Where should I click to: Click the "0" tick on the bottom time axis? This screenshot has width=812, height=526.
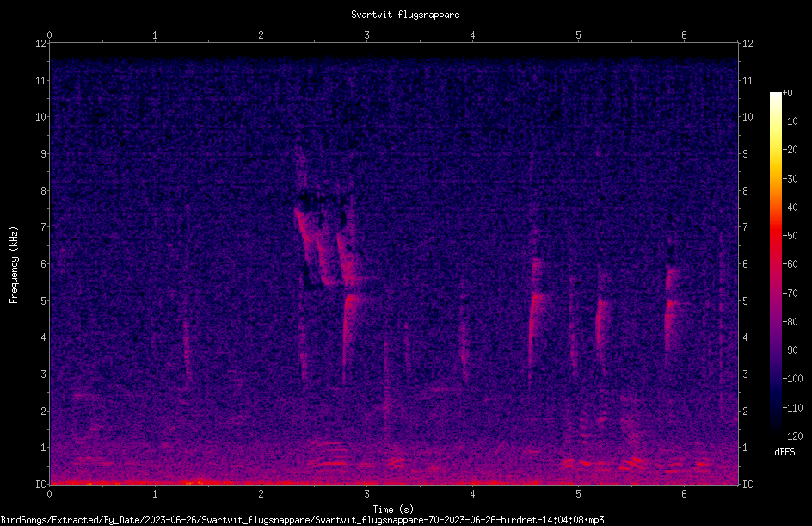click(x=49, y=494)
